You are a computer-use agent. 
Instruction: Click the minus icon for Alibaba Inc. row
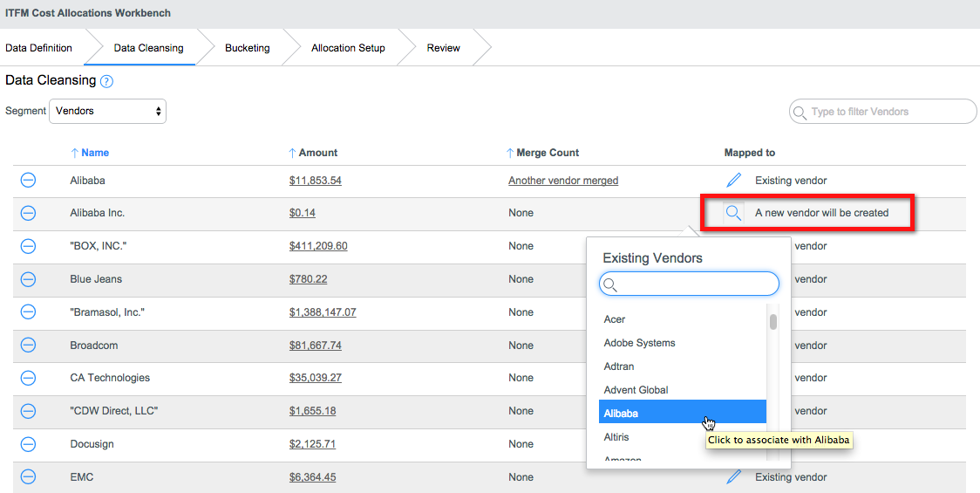coord(28,213)
